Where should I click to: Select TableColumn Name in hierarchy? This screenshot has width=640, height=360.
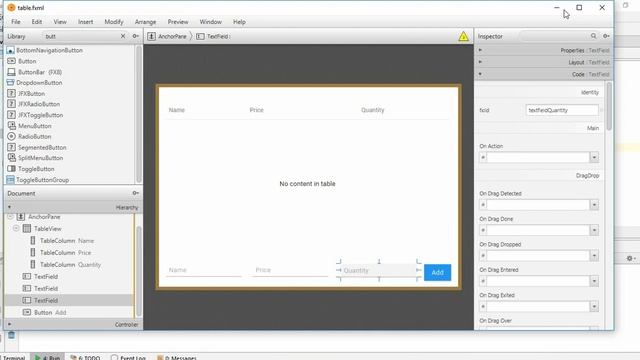[x=67, y=241]
